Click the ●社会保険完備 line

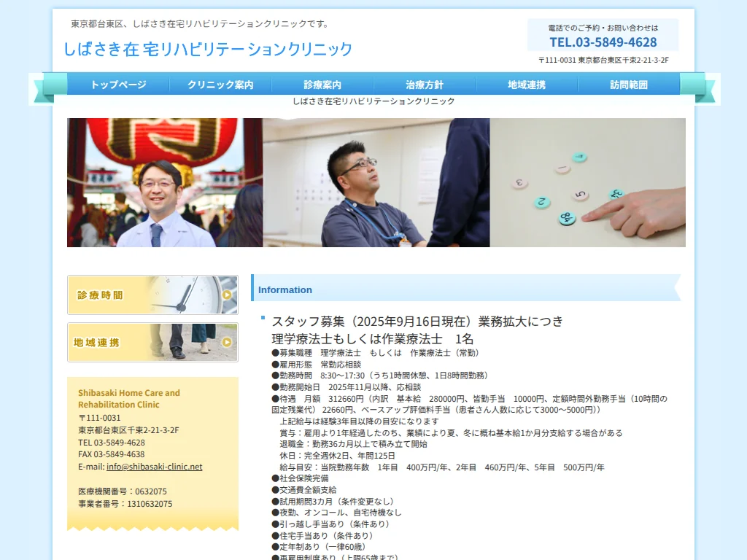pos(300,478)
